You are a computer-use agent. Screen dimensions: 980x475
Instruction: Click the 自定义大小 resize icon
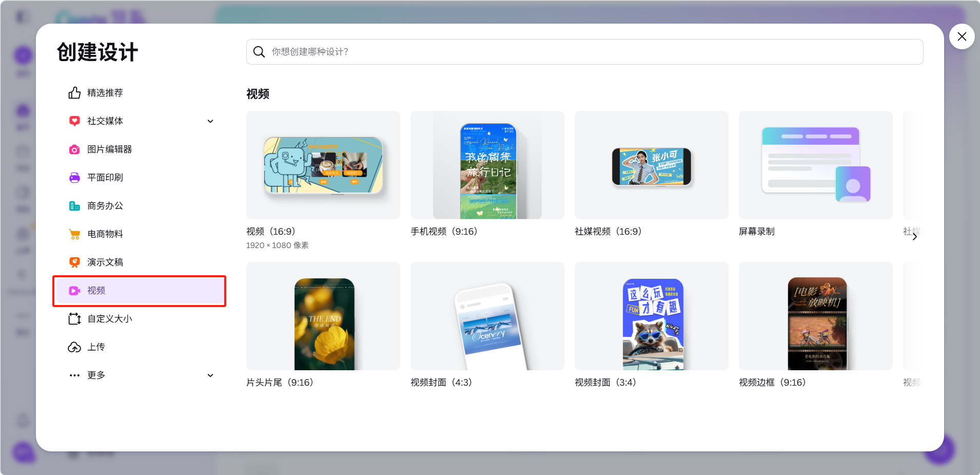click(74, 319)
